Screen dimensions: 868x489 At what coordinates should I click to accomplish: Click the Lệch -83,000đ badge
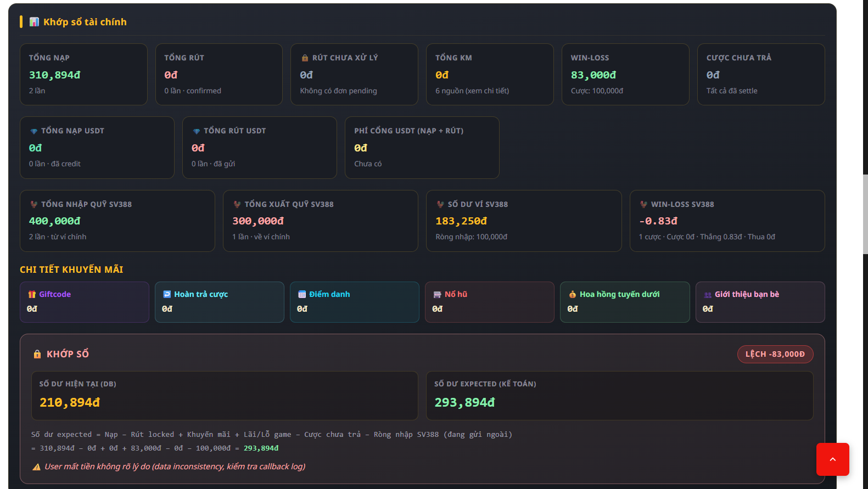[x=775, y=354]
